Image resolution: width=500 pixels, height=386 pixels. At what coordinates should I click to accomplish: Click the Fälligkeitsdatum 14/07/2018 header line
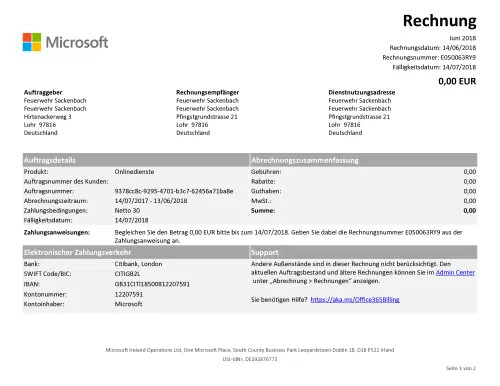[x=434, y=67]
